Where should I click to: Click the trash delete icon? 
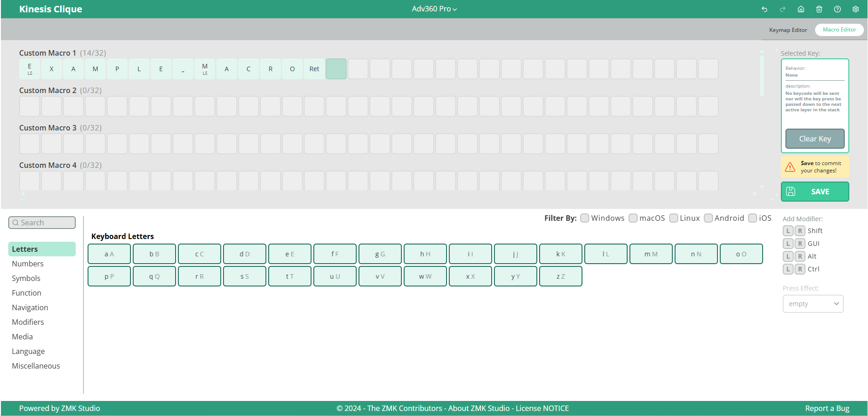click(x=819, y=9)
